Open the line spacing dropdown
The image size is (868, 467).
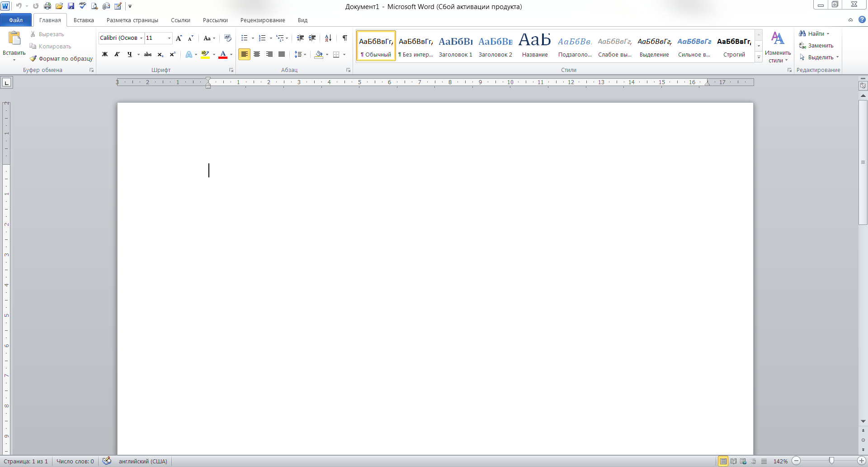click(x=300, y=54)
